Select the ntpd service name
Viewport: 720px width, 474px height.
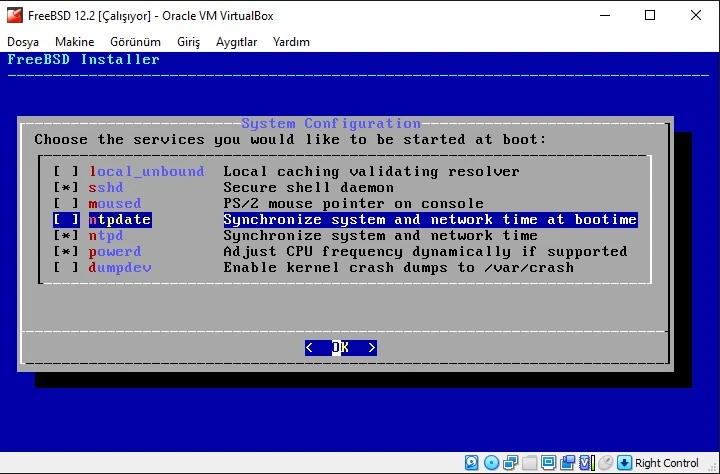106,236
